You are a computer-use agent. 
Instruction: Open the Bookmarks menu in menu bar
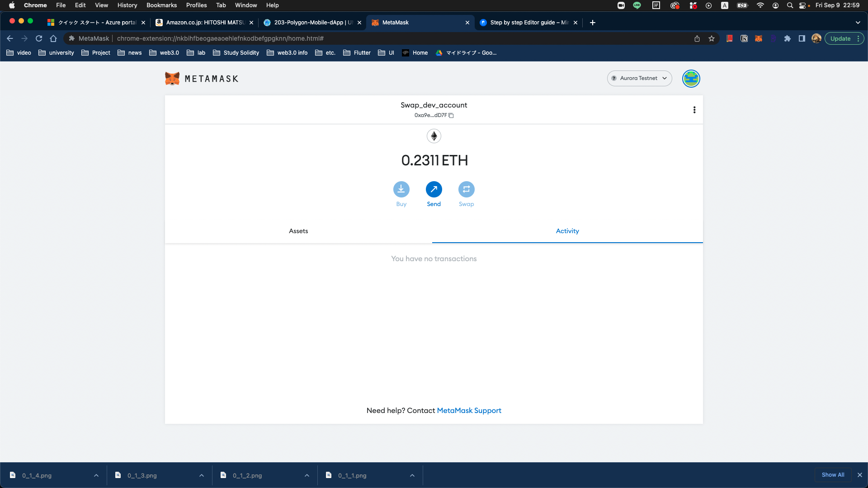point(161,5)
